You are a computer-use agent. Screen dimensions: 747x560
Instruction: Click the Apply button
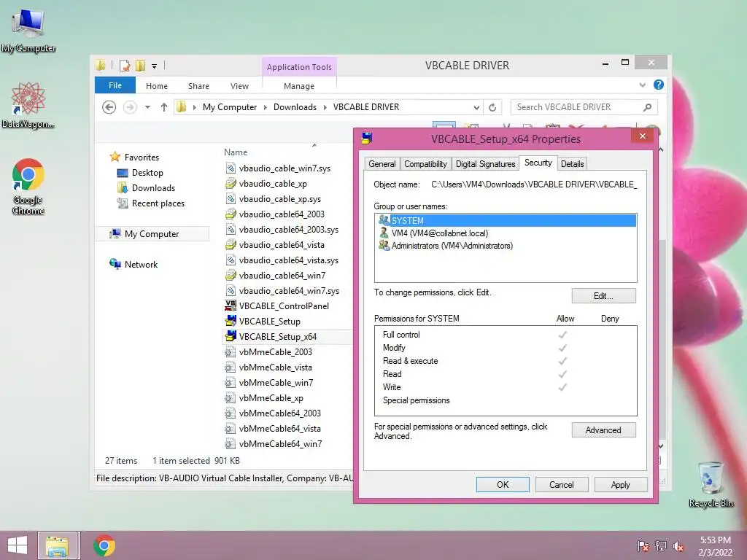[621, 484]
